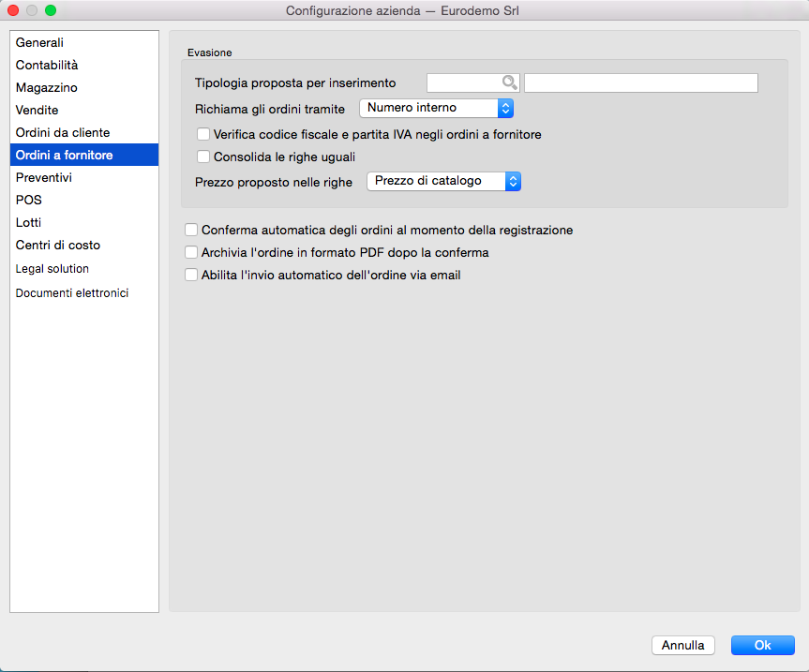
Task: Toggle Consolida le righe uguali checkbox
Action: (x=203, y=157)
